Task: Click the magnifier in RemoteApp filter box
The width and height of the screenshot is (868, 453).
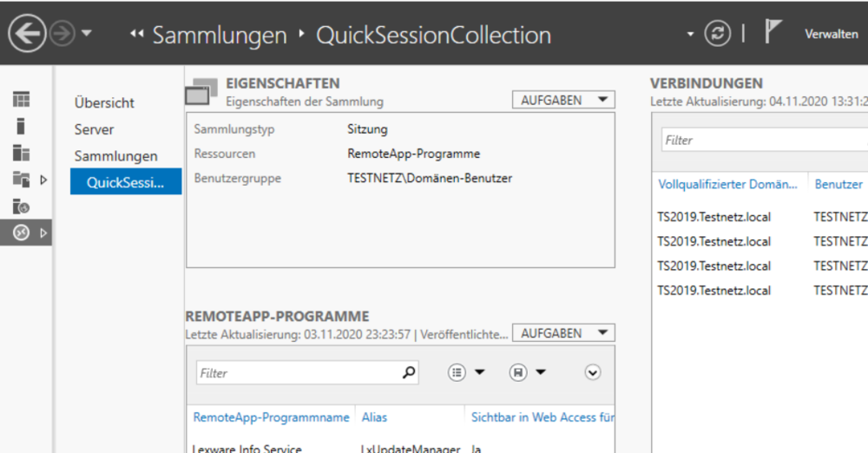Action: coord(409,372)
